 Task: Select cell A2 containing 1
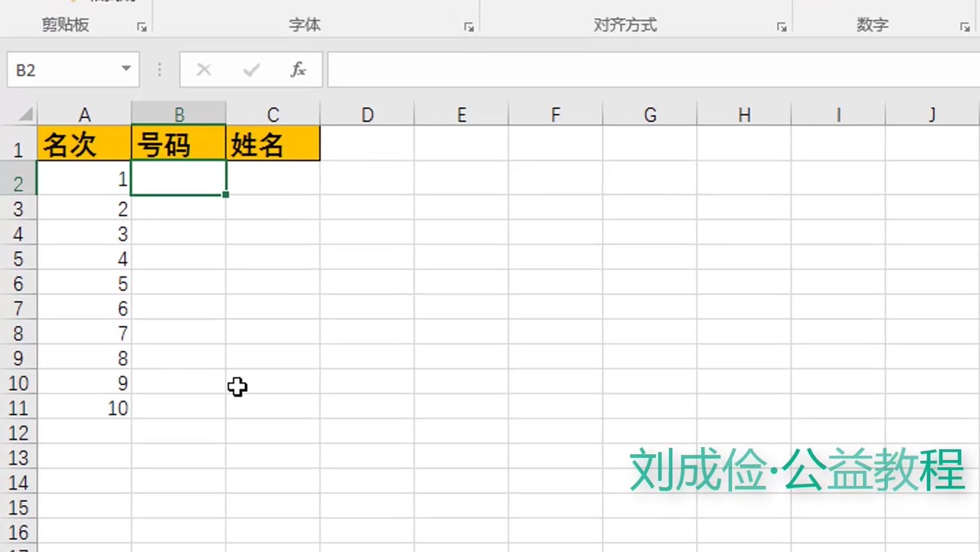tap(84, 179)
